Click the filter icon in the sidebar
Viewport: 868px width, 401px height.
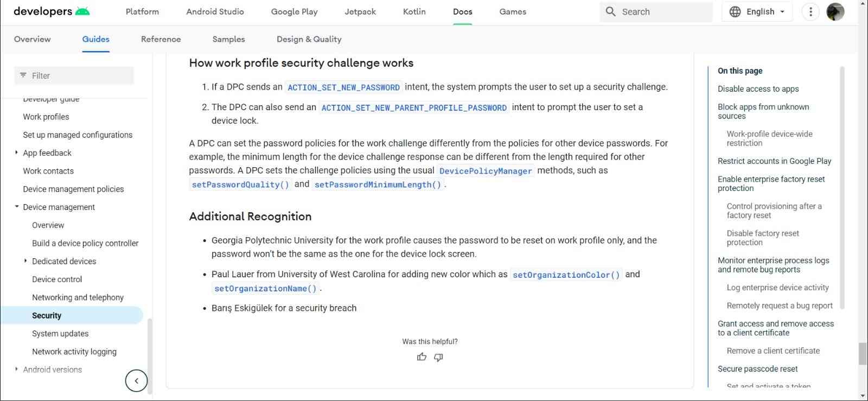coord(22,75)
